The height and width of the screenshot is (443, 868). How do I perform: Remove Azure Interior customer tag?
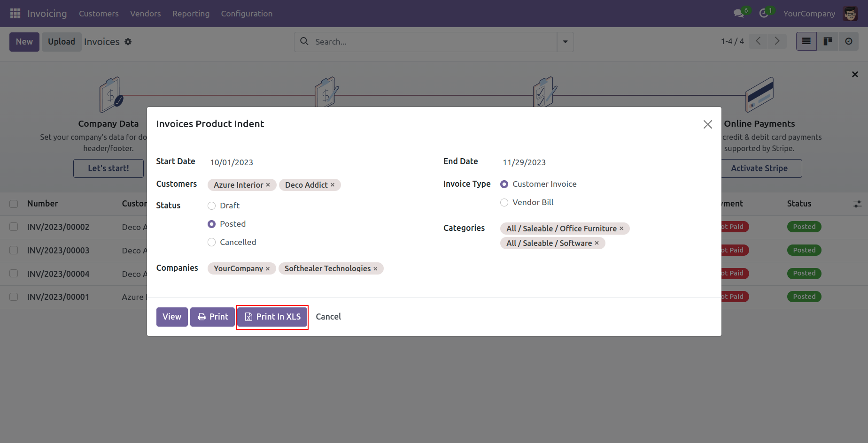tap(268, 185)
